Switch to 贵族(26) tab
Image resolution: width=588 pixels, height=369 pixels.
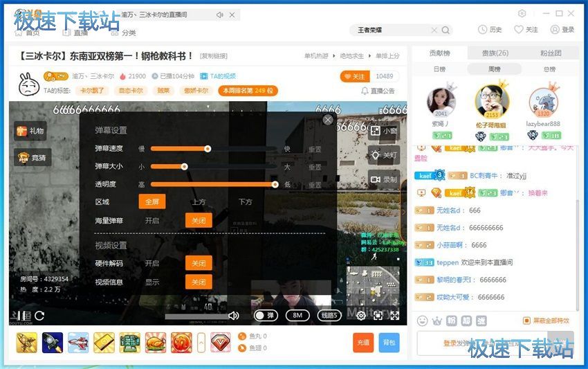click(495, 53)
